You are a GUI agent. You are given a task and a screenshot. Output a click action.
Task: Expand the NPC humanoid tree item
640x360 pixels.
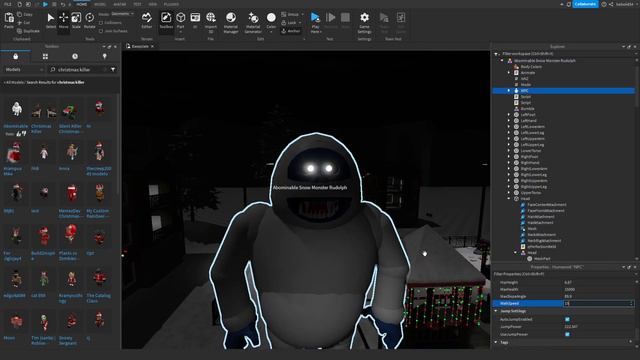[x=509, y=91]
